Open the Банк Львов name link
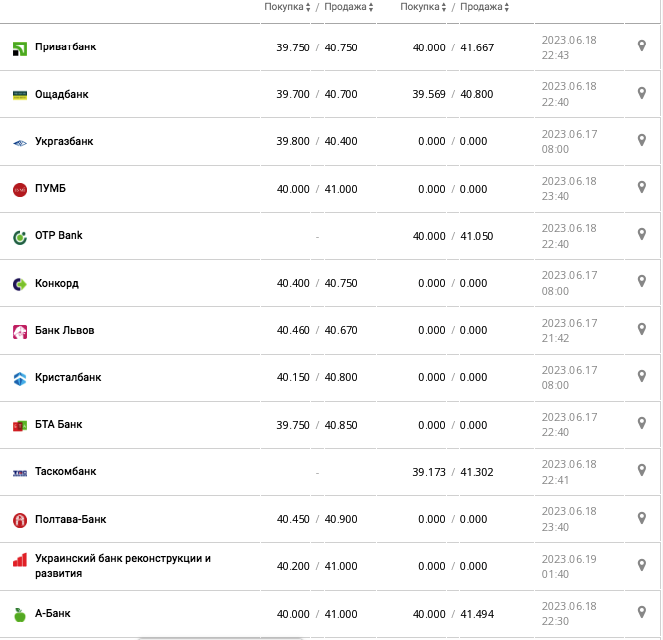This screenshot has height=640, width=663. 65,330
